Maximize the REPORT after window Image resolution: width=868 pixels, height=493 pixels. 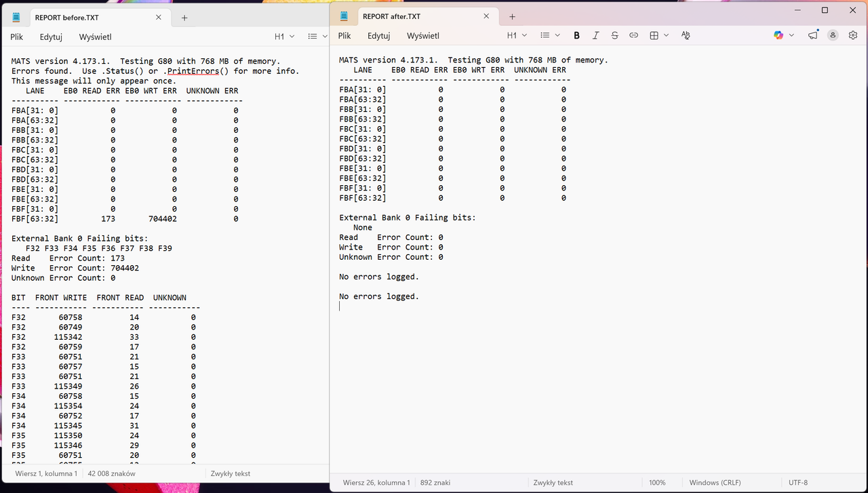(x=825, y=10)
